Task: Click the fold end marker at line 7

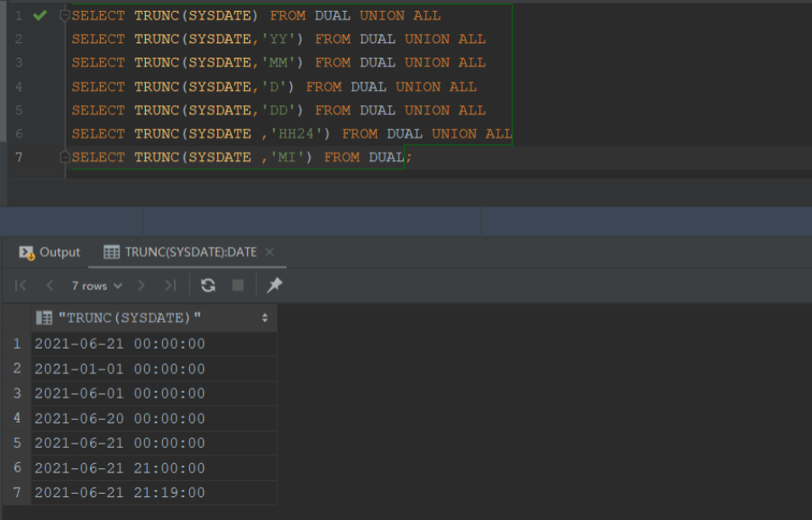Action: pyautogui.click(x=64, y=156)
